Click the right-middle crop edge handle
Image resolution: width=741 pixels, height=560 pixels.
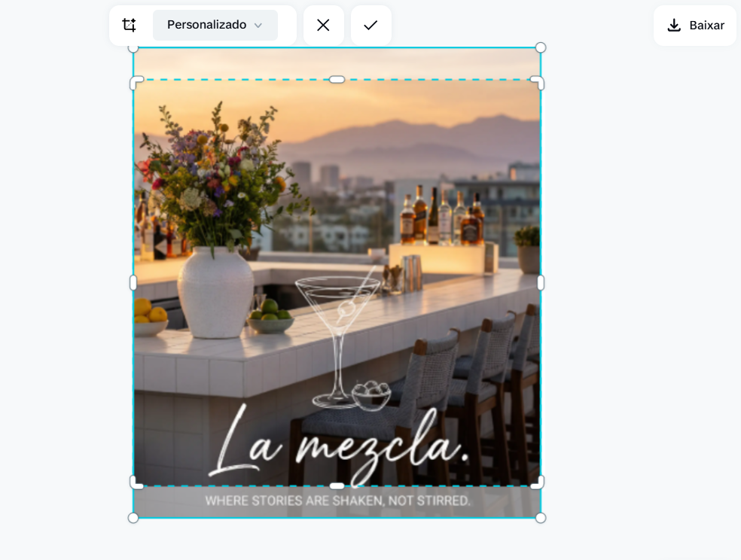[541, 283]
